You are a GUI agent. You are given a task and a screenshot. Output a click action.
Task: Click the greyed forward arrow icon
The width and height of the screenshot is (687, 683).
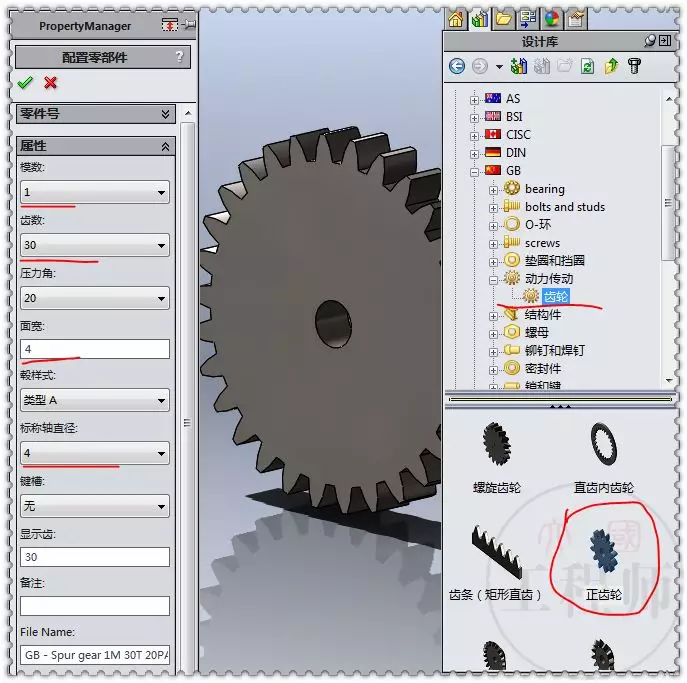click(480, 66)
